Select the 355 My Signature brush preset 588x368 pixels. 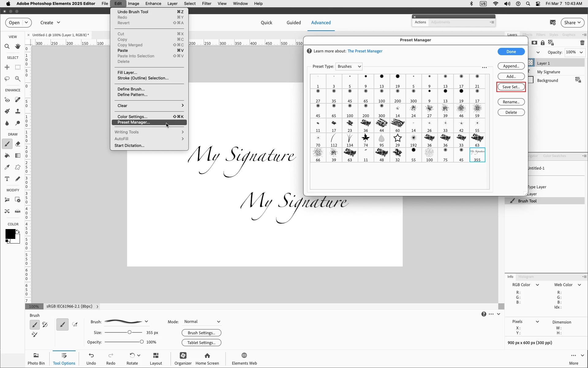tap(477, 155)
